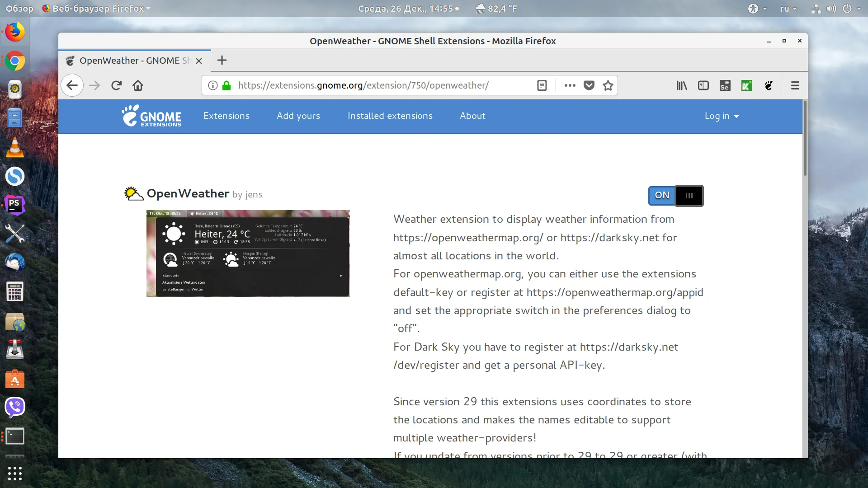Open the OpenWeather screenshot thumbnail
This screenshot has width=868, height=488.
click(x=248, y=253)
